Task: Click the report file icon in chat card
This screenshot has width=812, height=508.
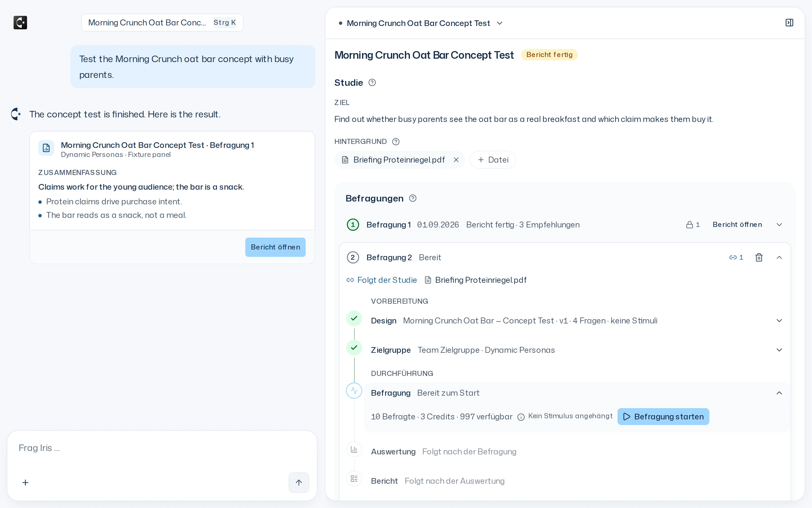Action: pos(46,148)
